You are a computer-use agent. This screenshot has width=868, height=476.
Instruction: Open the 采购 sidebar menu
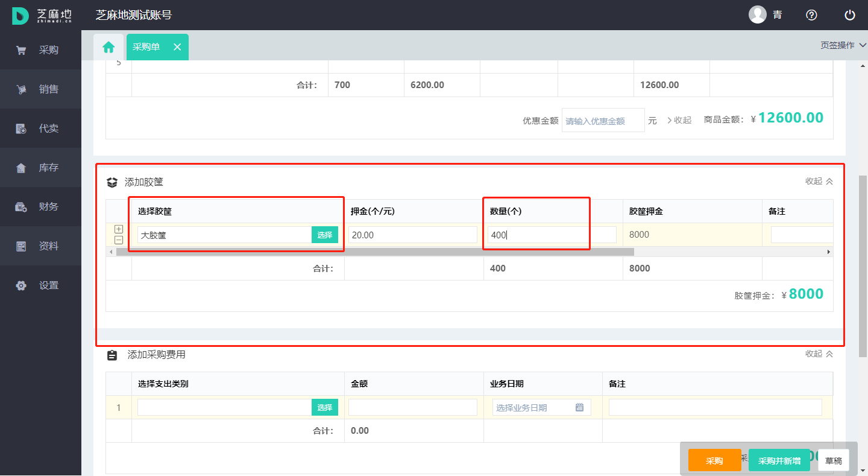click(40, 50)
